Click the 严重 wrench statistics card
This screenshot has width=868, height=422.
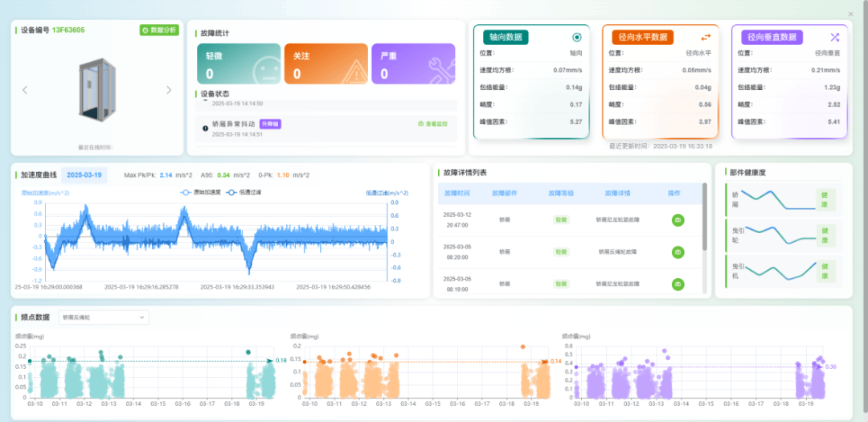(413, 64)
